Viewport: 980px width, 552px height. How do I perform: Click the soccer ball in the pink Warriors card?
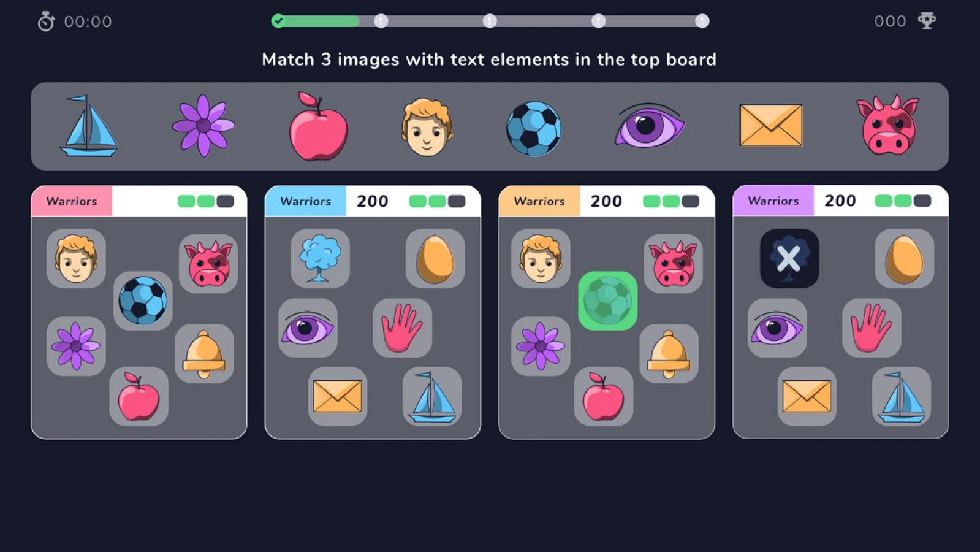click(143, 301)
